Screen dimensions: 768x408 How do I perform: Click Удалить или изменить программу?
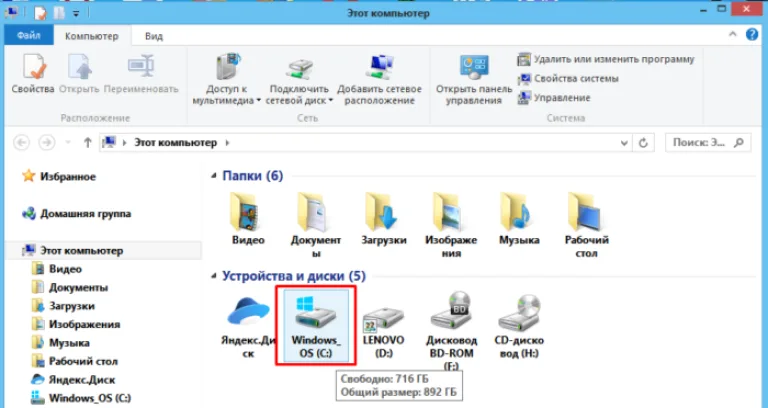606,59
